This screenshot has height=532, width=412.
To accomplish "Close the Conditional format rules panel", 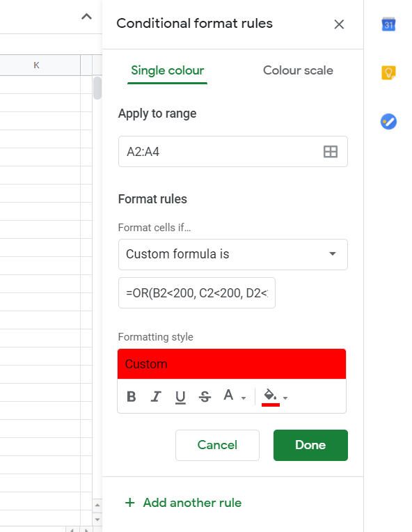I will (x=339, y=24).
